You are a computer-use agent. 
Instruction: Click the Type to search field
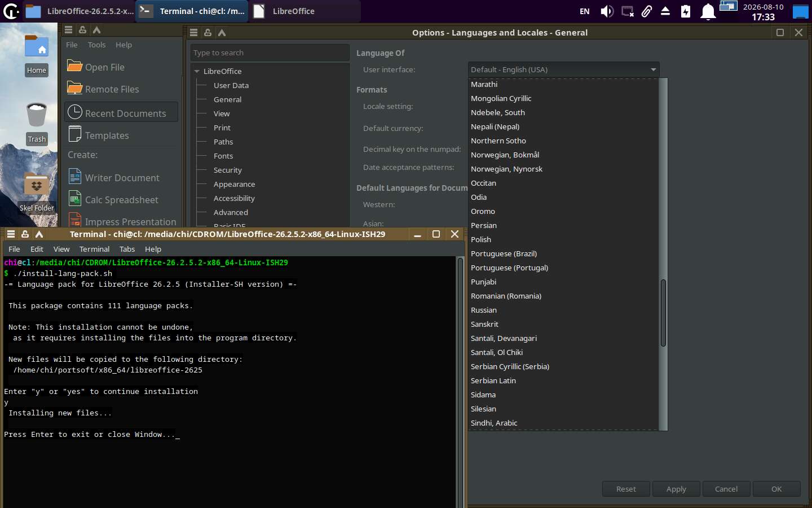pyautogui.click(x=270, y=52)
